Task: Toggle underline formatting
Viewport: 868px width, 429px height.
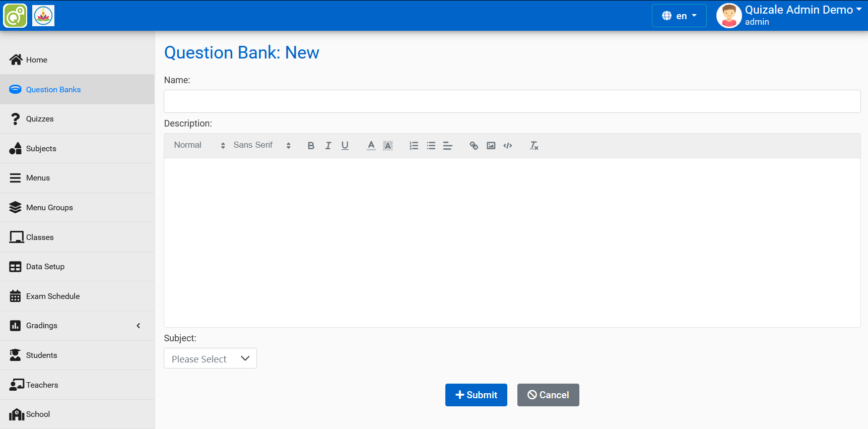Action: tap(345, 146)
